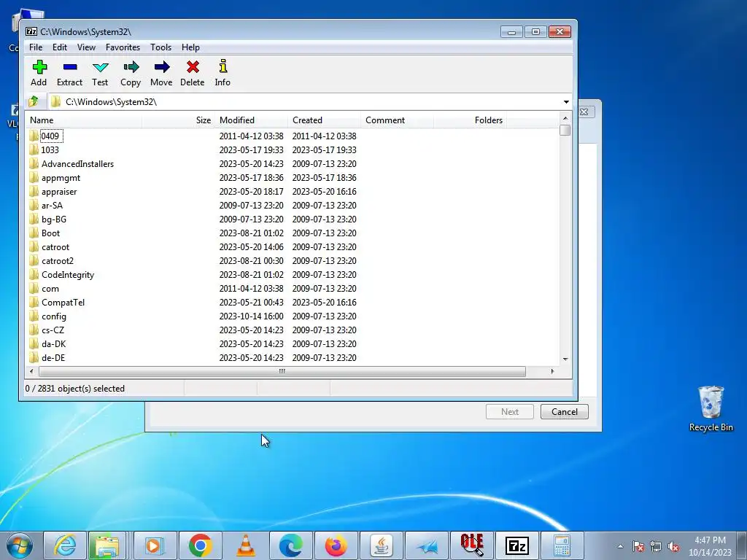747x560 pixels.
Task: Sort by the Name column header
Action: 83,120
